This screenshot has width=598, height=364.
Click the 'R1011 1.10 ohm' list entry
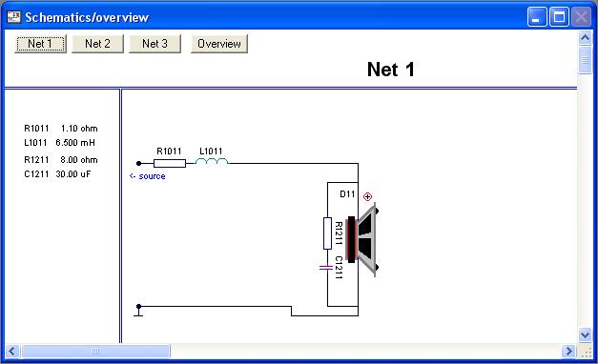coord(61,129)
